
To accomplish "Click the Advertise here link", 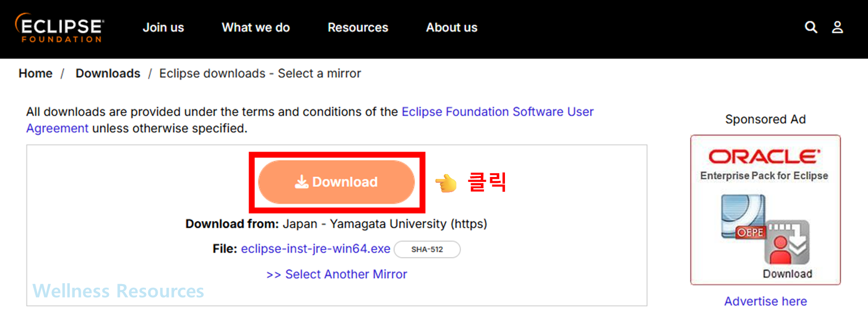I will pyautogui.click(x=765, y=301).
